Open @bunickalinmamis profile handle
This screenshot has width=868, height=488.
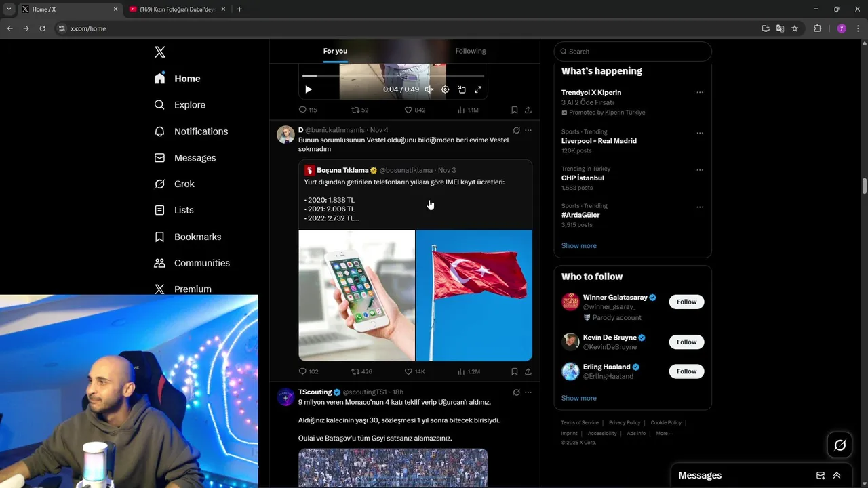coord(335,130)
